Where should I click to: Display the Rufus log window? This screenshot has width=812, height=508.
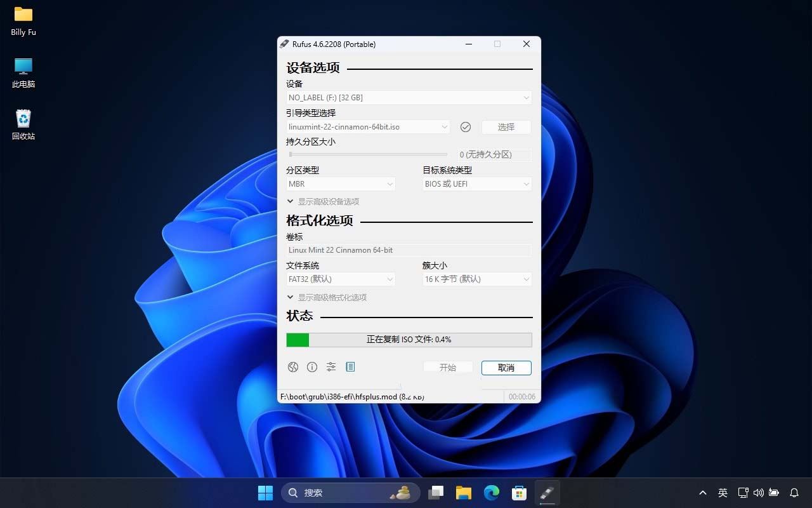(350, 367)
